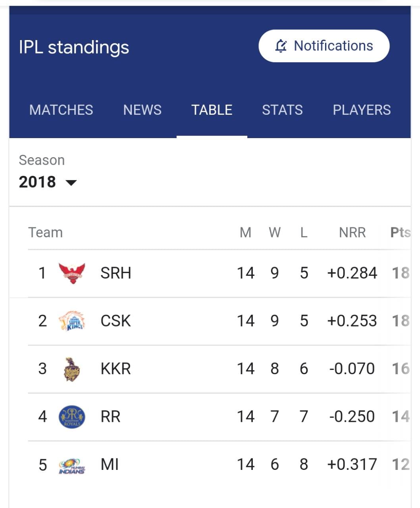This screenshot has width=420, height=508.
Task: Click the bell icon in Notifications
Action: tap(281, 46)
